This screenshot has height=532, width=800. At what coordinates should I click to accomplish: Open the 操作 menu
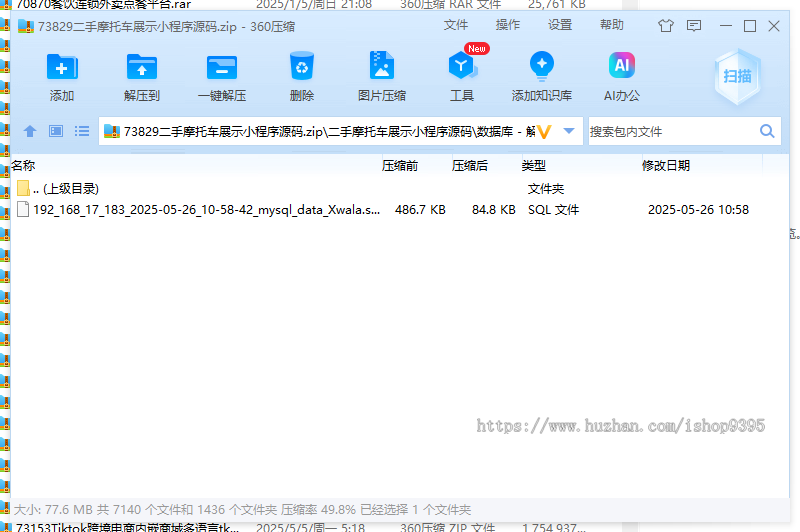[x=508, y=25]
